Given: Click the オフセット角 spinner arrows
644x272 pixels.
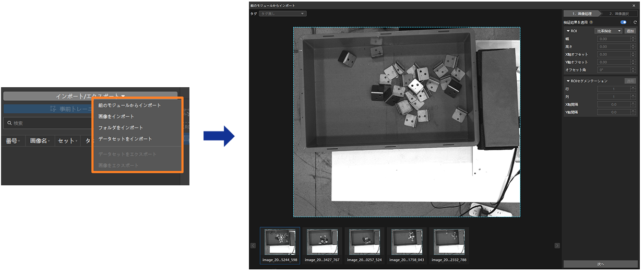Looking at the screenshot, I should coord(633,69).
